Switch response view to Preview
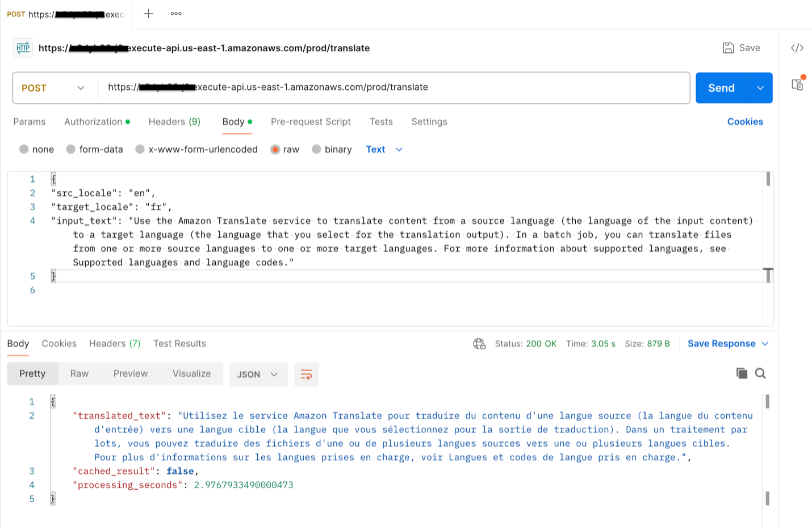This screenshot has height=529, width=812. coord(131,374)
